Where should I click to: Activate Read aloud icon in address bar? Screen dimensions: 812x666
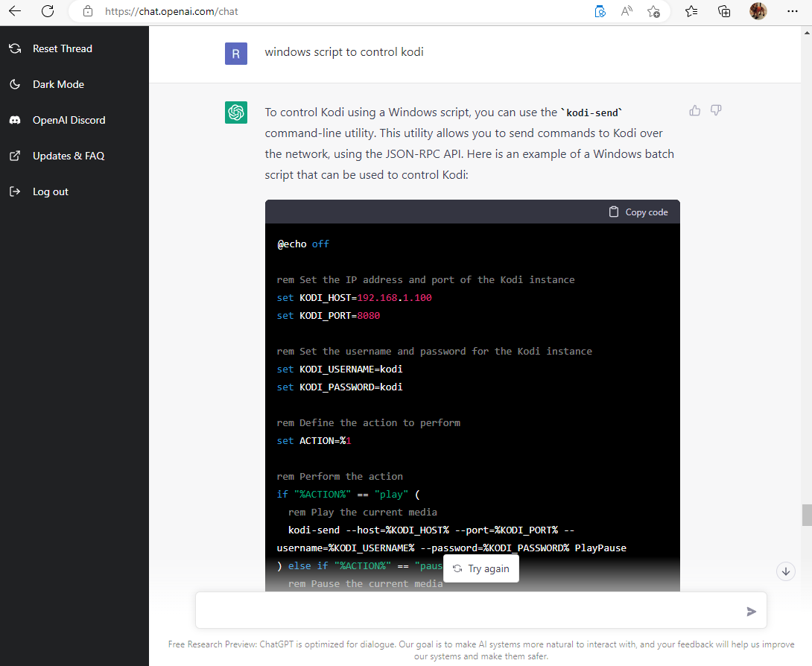click(627, 11)
